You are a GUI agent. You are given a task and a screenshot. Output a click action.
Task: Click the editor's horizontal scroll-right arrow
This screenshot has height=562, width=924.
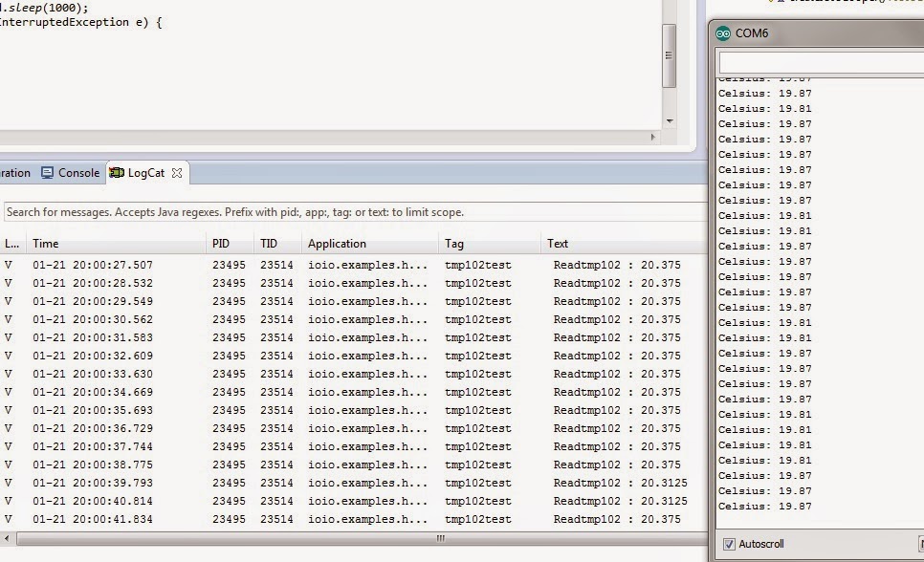[652, 138]
